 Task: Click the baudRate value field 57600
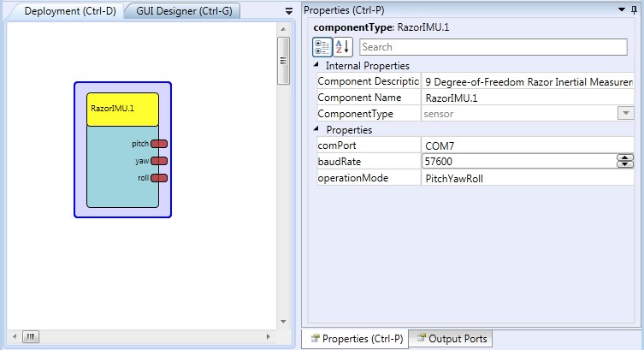pos(519,161)
